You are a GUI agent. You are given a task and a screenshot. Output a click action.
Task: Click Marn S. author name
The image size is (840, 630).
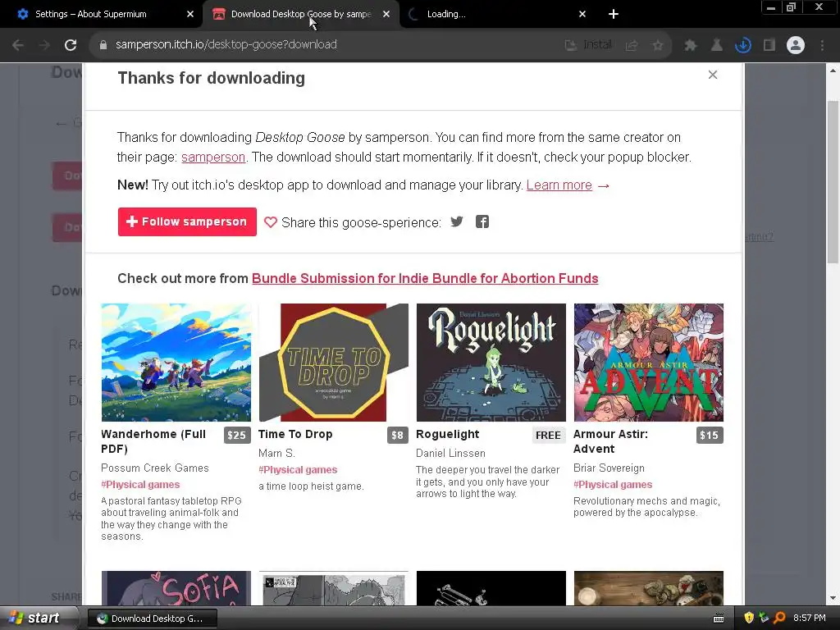(276, 453)
